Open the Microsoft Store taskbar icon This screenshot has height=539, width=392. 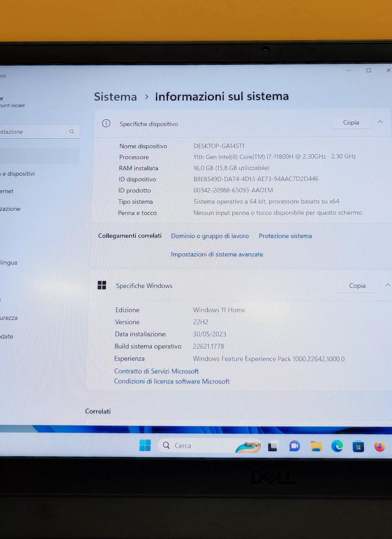358,446
